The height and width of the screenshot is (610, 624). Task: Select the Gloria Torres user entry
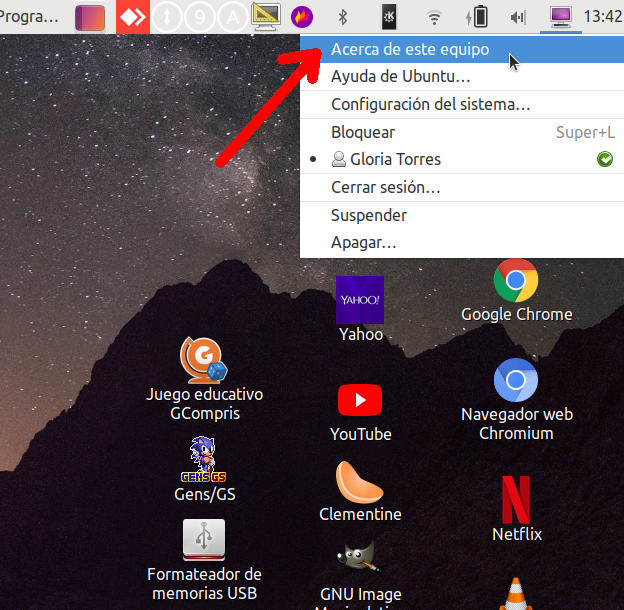tap(462, 159)
